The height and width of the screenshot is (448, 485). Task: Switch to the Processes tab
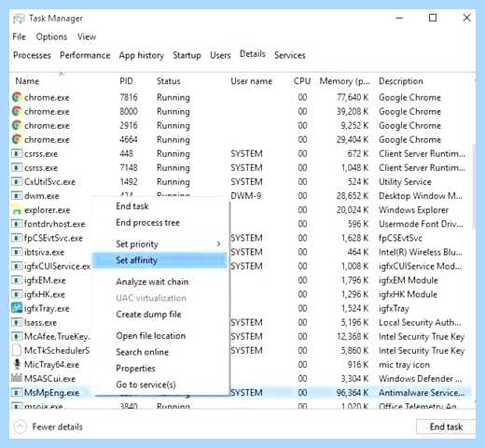[32, 55]
